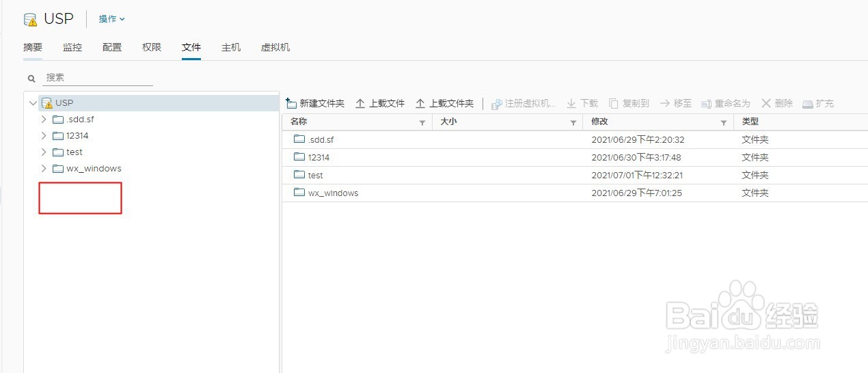Click 注册虚拟机 register VM button
The width and height of the screenshot is (868, 373).
point(524,104)
